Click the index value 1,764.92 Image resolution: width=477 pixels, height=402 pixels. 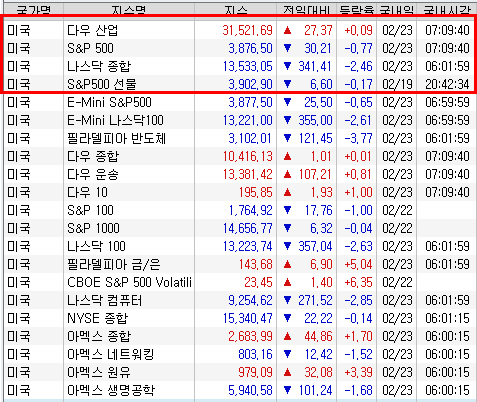pos(251,210)
